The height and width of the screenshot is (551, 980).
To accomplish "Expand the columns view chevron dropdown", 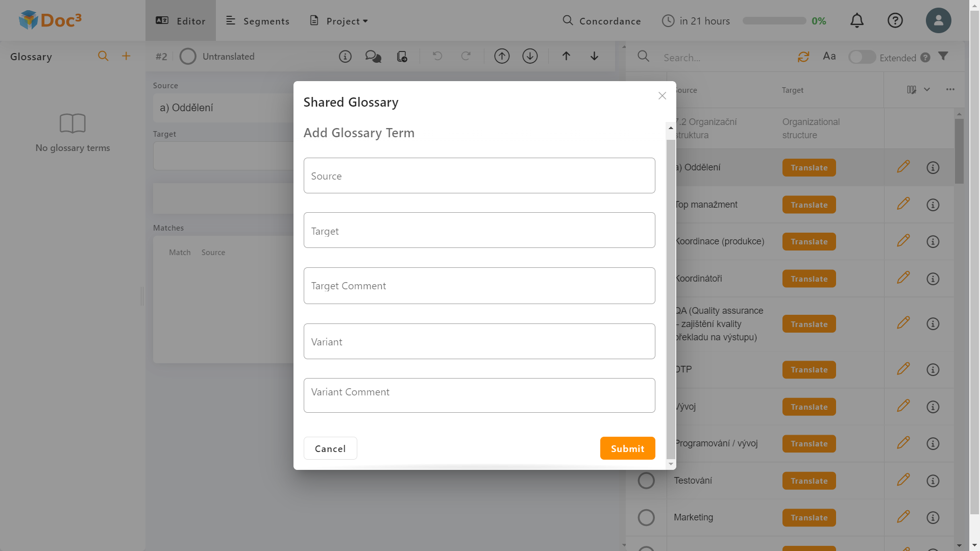I will (927, 90).
